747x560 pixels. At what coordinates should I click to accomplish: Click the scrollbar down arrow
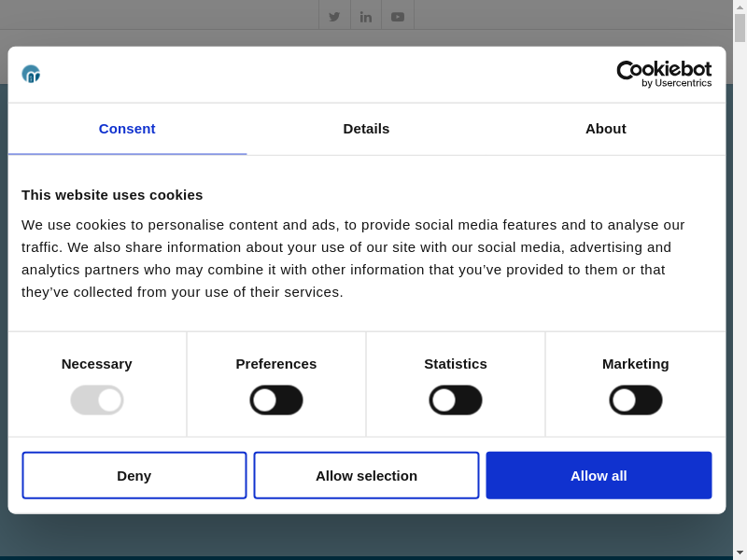[x=740, y=553]
